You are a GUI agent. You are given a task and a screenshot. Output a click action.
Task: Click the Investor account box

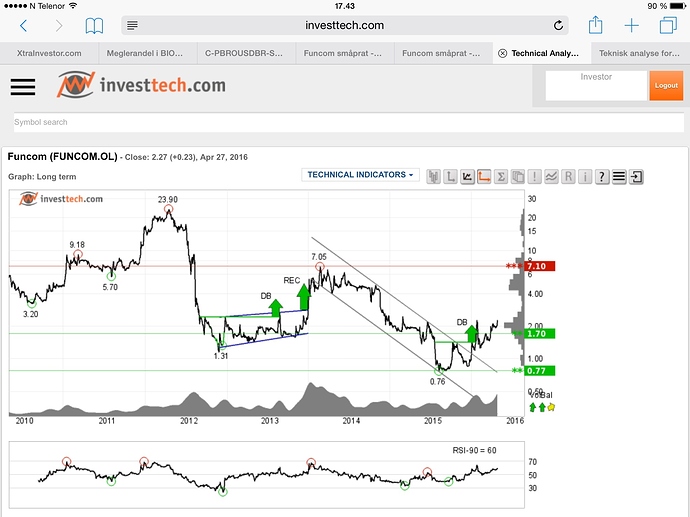point(596,85)
